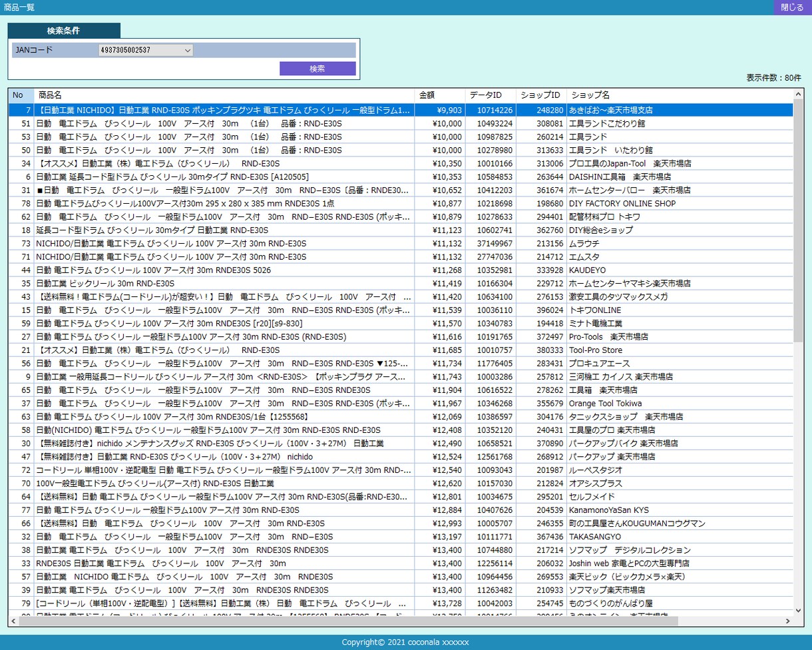This screenshot has width=812, height=650.
Task: Click data ID 27747036 cell
Action: (x=491, y=256)
